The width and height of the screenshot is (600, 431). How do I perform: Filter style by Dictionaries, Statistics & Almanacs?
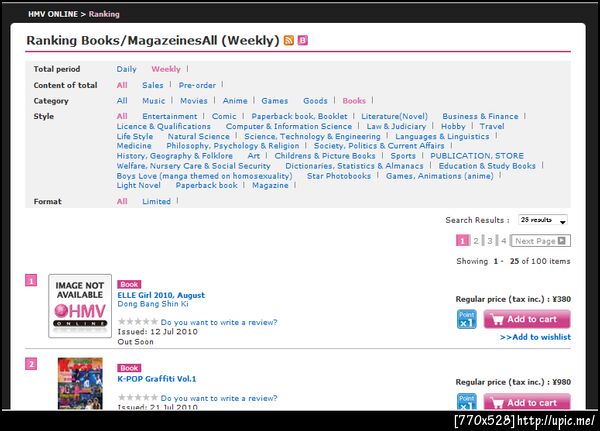tap(354, 166)
